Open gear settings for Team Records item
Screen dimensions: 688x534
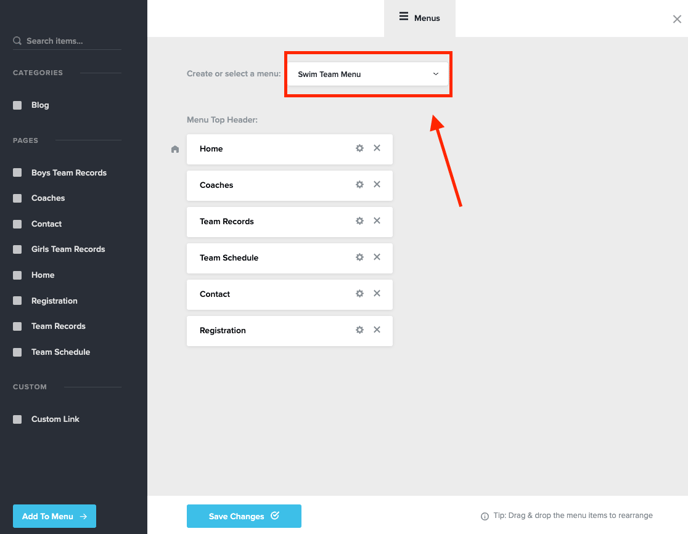(360, 221)
